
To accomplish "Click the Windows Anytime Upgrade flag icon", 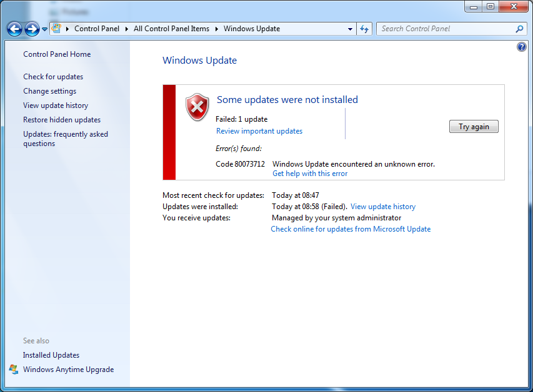I will pos(14,370).
